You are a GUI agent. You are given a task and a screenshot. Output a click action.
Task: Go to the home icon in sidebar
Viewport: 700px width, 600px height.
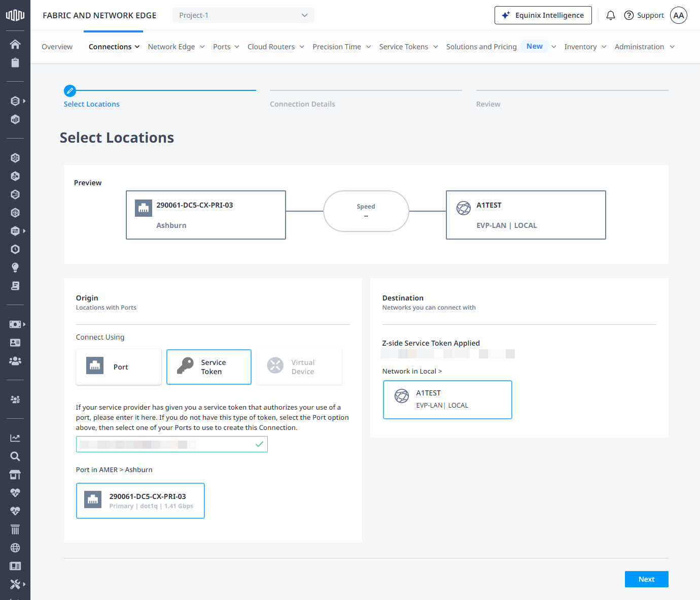click(15, 44)
